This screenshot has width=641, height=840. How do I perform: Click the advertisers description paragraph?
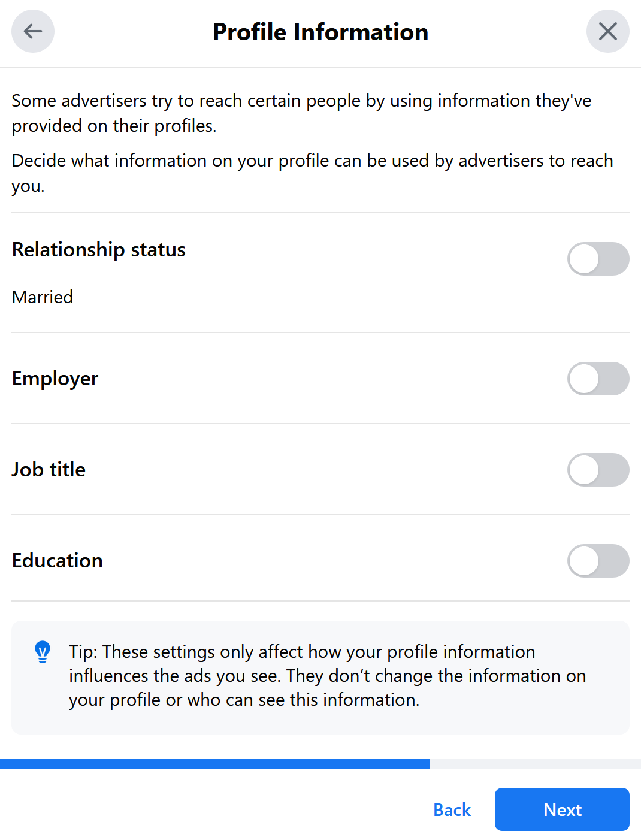[x=301, y=113]
